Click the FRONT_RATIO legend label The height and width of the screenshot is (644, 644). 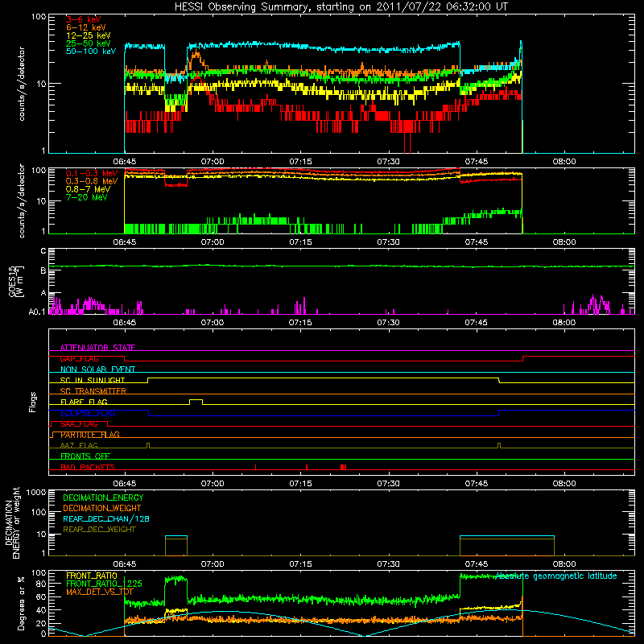[92, 576]
